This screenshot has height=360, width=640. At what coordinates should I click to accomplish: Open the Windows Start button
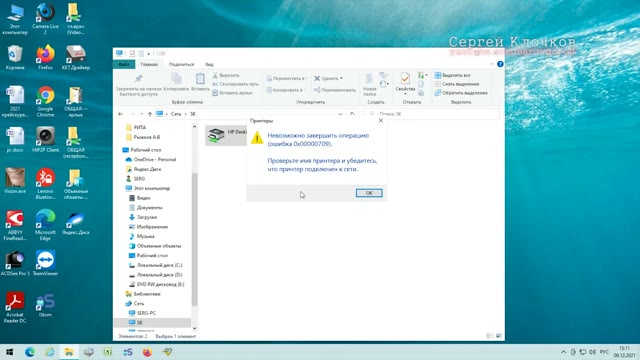9,352
